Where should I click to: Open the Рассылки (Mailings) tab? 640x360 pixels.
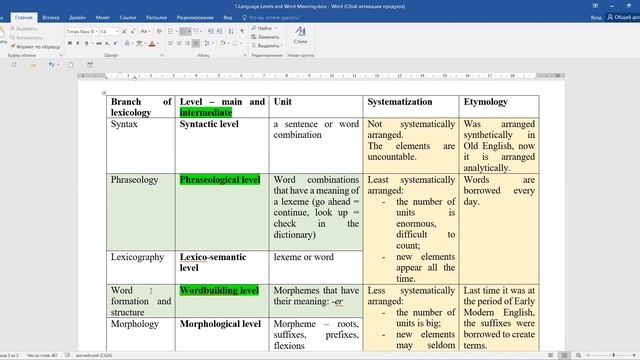point(156,18)
